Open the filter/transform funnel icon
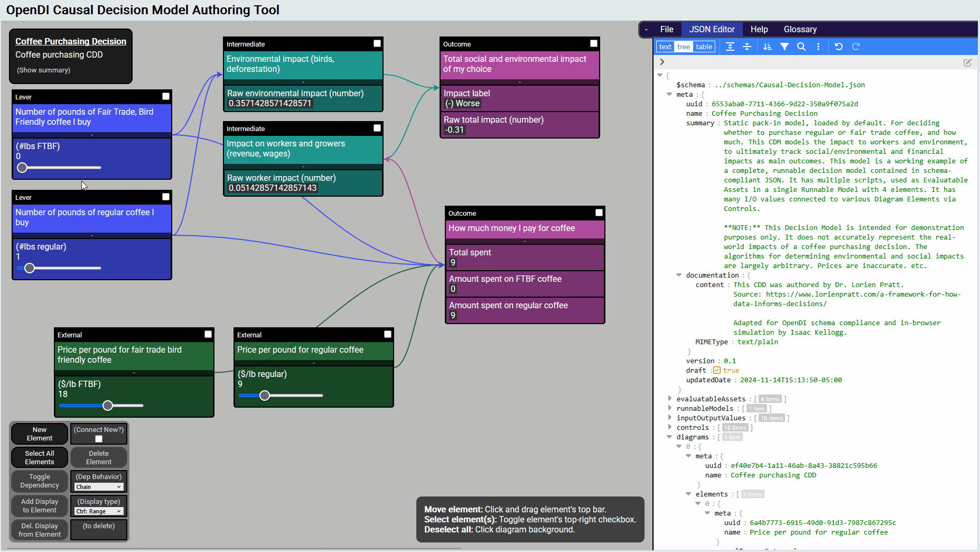The width and height of the screenshot is (980, 552). pyautogui.click(x=785, y=47)
